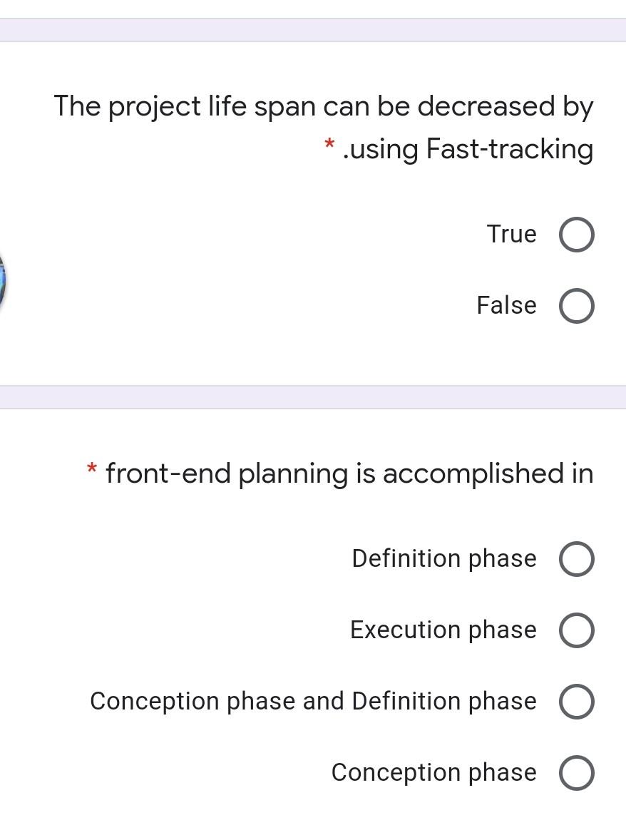This screenshot has width=626, height=840.
Task: Click 'Conception phase and Definition phase' label text
Action: pyautogui.click(x=313, y=701)
